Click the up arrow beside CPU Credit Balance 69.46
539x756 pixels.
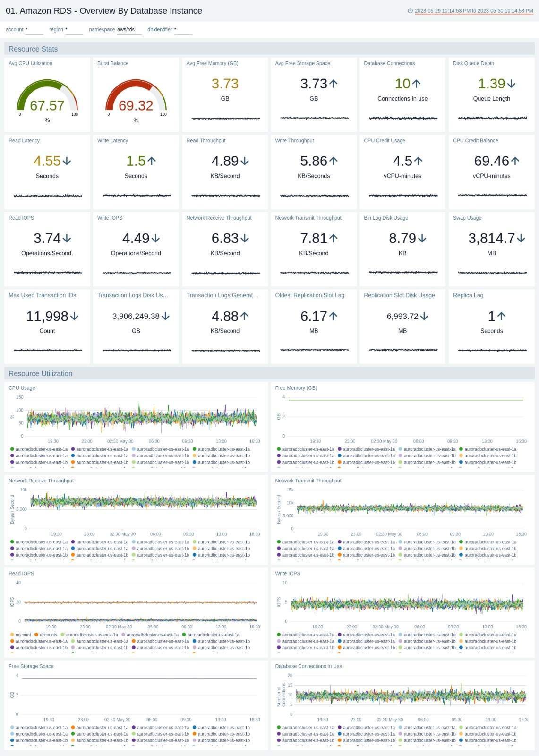click(x=515, y=161)
